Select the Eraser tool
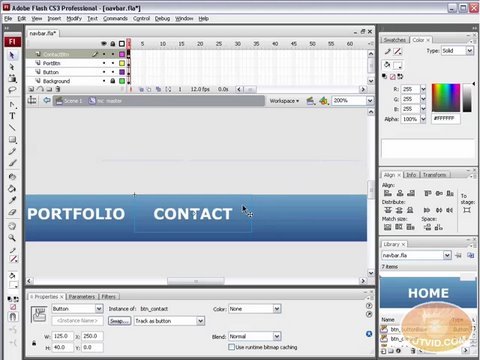 pyautogui.click(x=12, y=212)
